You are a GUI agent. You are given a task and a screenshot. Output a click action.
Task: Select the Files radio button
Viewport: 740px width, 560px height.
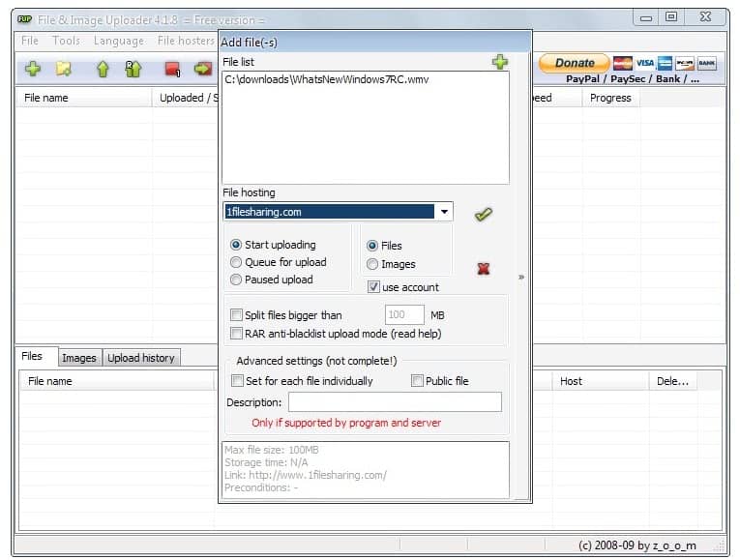click(372, 246)
